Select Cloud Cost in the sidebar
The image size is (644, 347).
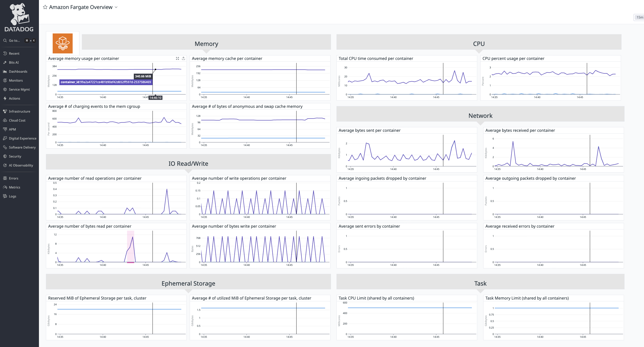17,121
